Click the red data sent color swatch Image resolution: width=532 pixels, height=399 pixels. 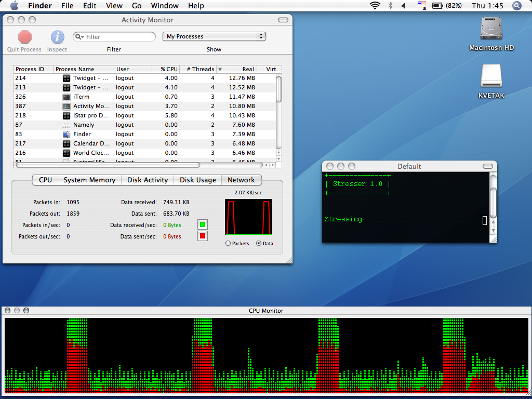[x=203, y=236]
